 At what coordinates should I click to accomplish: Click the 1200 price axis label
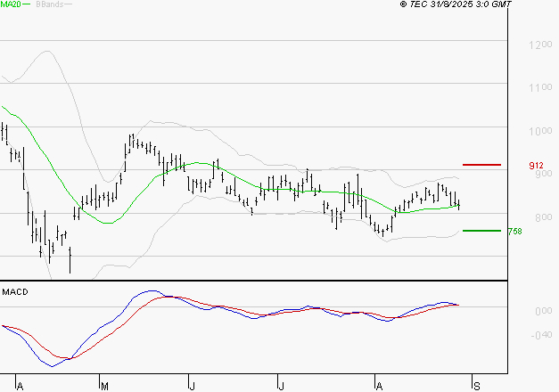(x=539, y=45)
